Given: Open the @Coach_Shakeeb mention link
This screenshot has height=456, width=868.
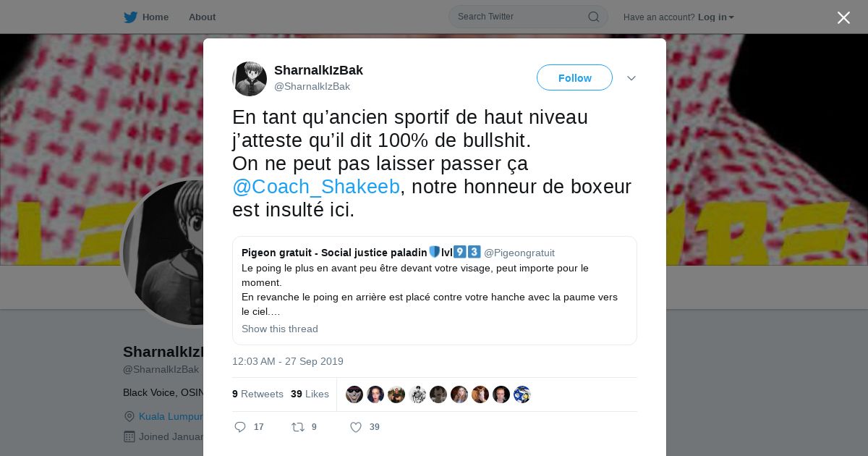Looking at the screenshot, I should 316,187.
